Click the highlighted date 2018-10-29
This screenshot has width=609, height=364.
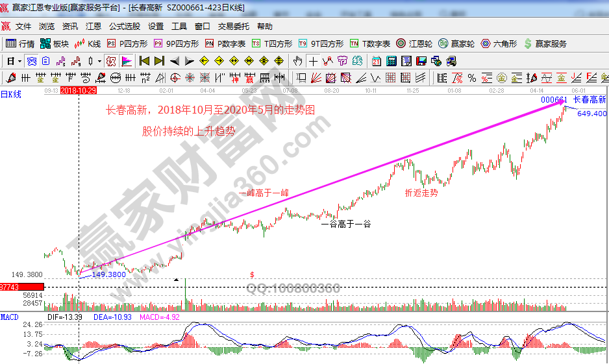(79, 90)
